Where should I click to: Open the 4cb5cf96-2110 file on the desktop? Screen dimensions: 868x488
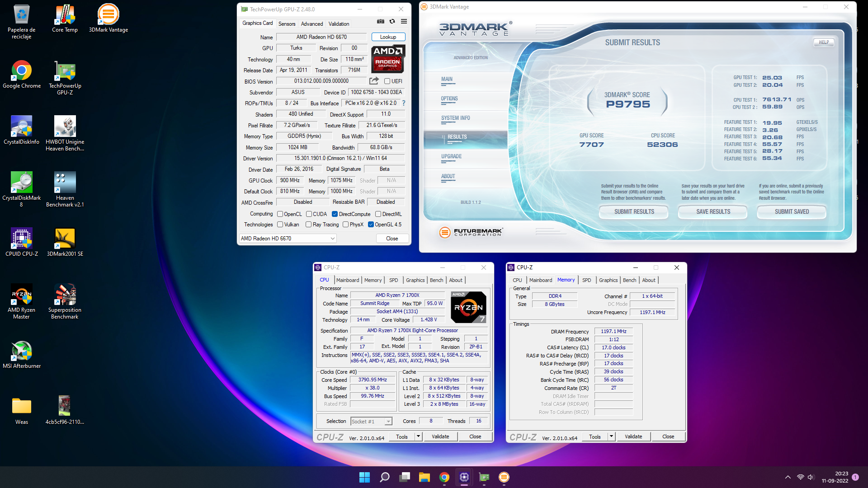pos(65,411)
